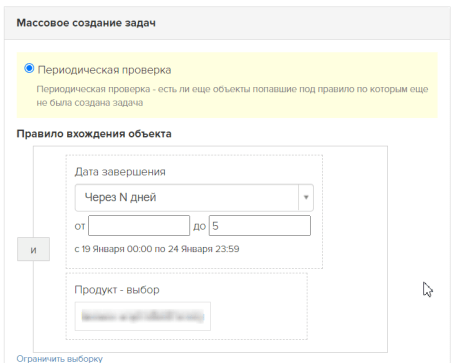The height and width of the screenshot is (363, 455).
Task: Click the Правило вхождения объекта heading
Action: (x=94, y=134)
